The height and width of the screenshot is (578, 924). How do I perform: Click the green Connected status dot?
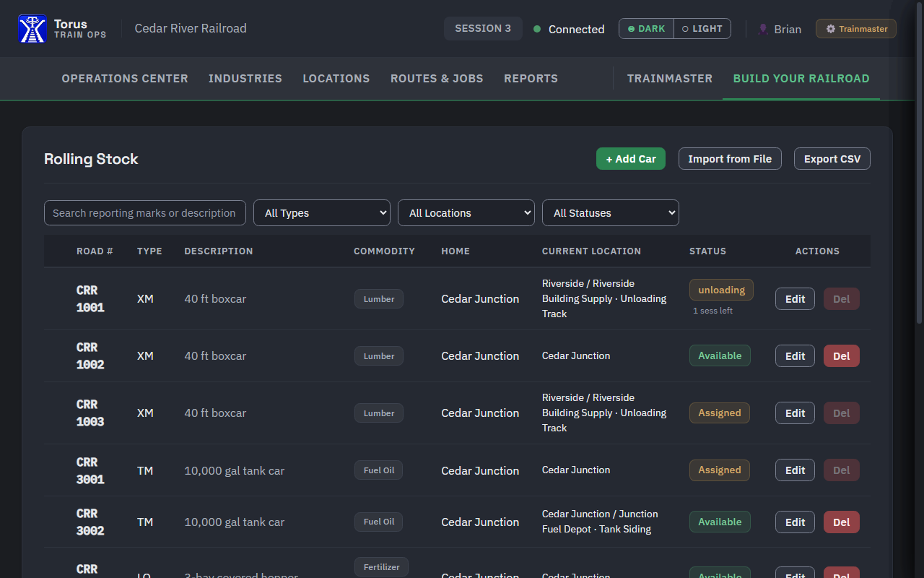[537, 29]
